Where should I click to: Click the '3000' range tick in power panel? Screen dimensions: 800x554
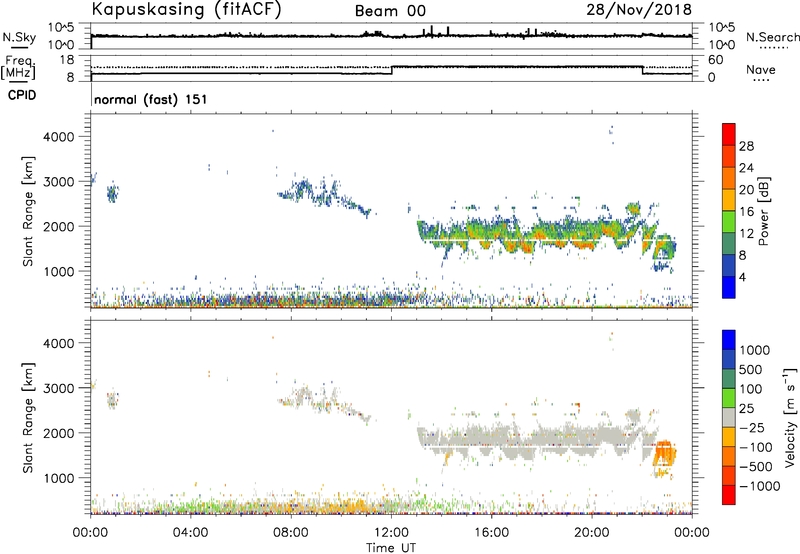[58, 182]
